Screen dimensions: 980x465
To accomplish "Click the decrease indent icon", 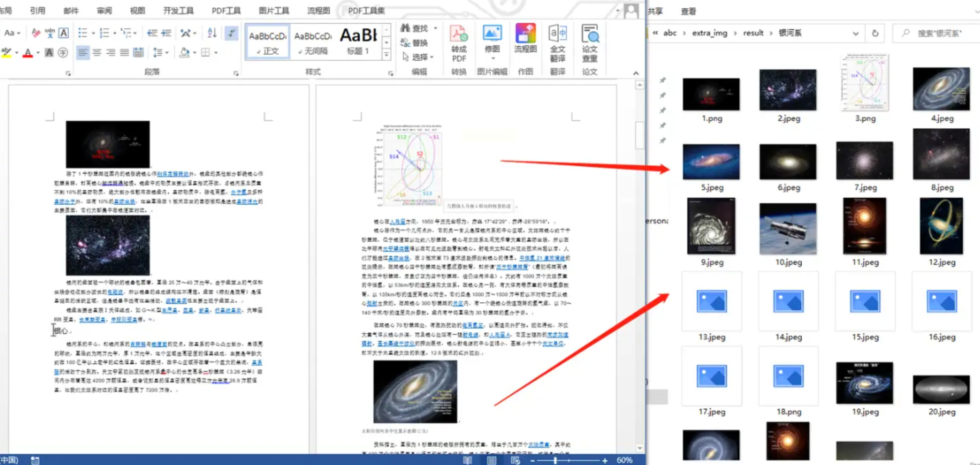I will (152, 33).
